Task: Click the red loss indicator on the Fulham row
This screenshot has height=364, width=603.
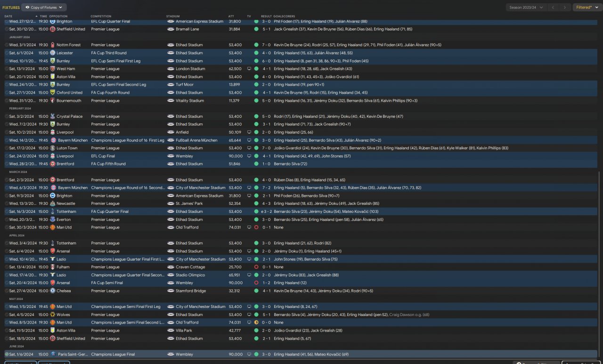Action: coord(256,267)
